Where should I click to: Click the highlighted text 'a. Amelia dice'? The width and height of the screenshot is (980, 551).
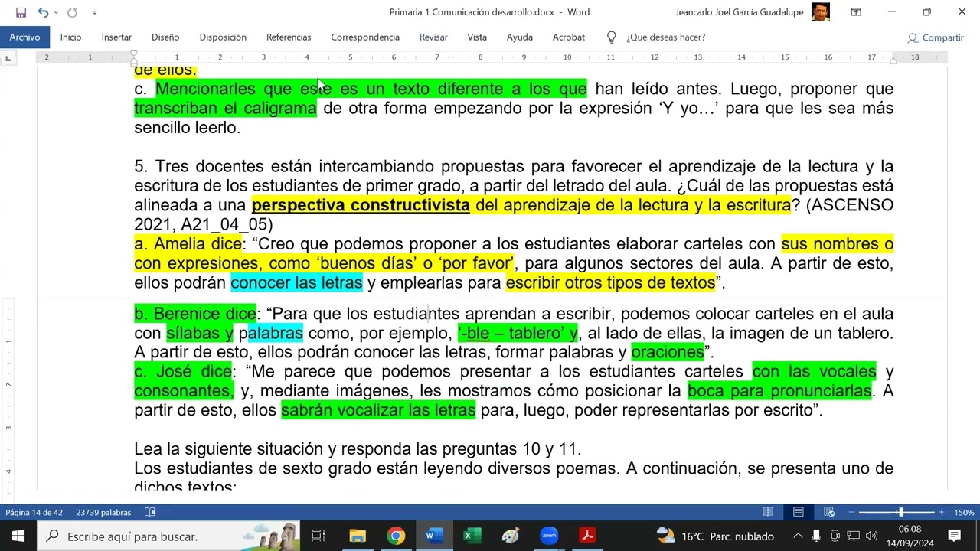(188, 244)
